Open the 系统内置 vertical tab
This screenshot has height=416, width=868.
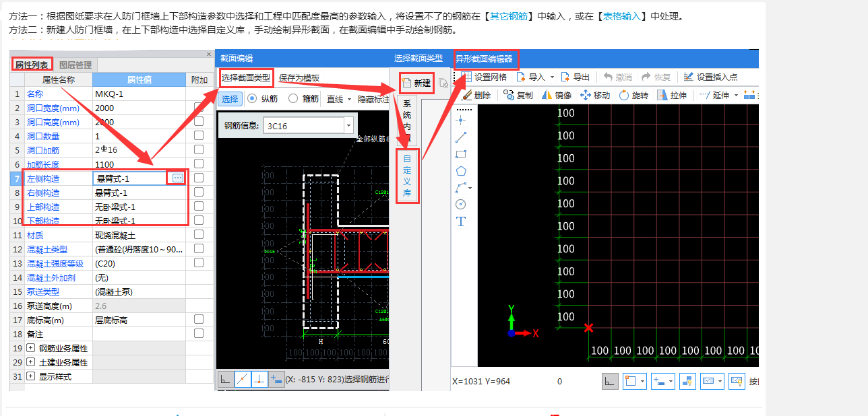click(x=407, y=120)
